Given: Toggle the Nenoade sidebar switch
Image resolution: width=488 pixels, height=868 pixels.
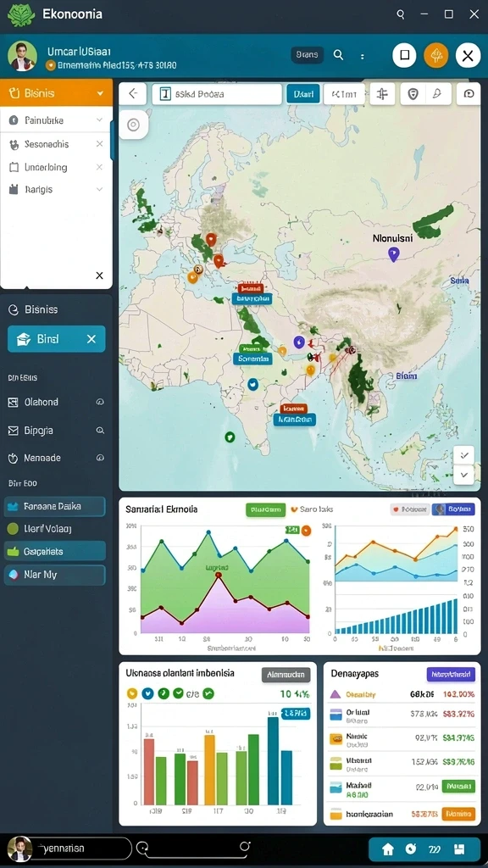Looking at the screenshot, I should 100,458.
